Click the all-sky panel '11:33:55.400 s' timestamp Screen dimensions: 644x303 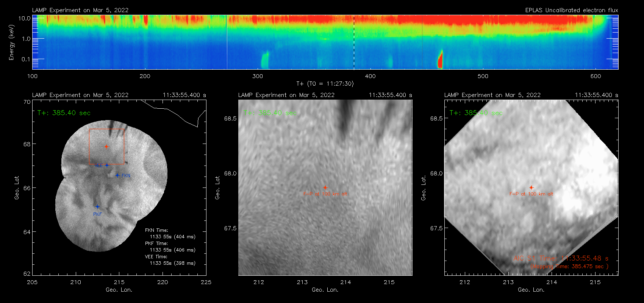click(184, 95)
